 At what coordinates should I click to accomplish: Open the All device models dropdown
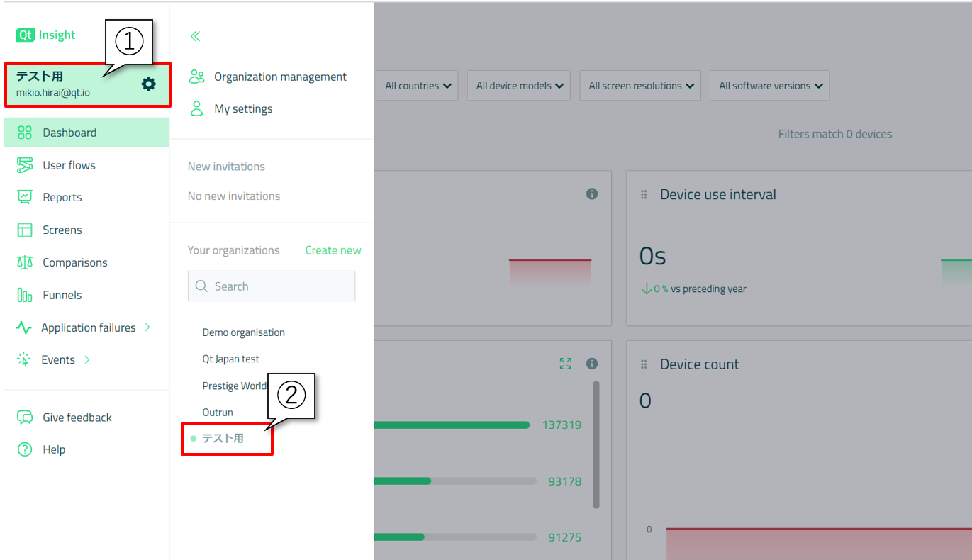pos(520,86)
